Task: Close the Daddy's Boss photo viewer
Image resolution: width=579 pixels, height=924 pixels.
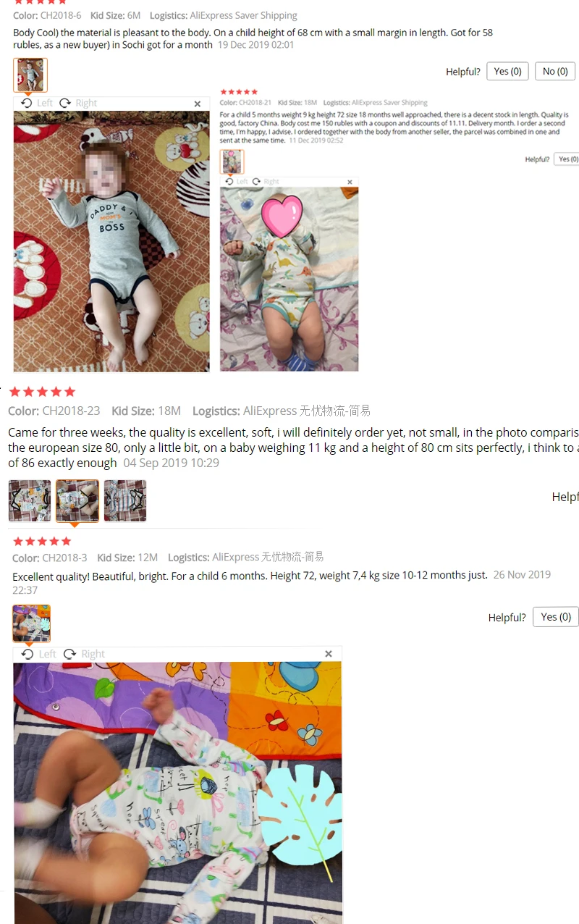Action: 198,104
